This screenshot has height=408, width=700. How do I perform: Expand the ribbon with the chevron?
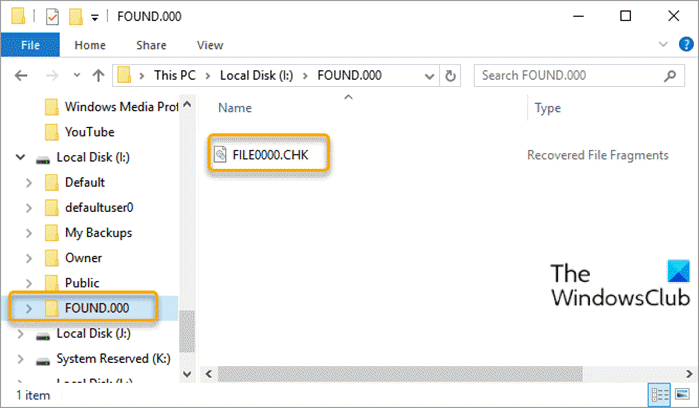(663, 44)
